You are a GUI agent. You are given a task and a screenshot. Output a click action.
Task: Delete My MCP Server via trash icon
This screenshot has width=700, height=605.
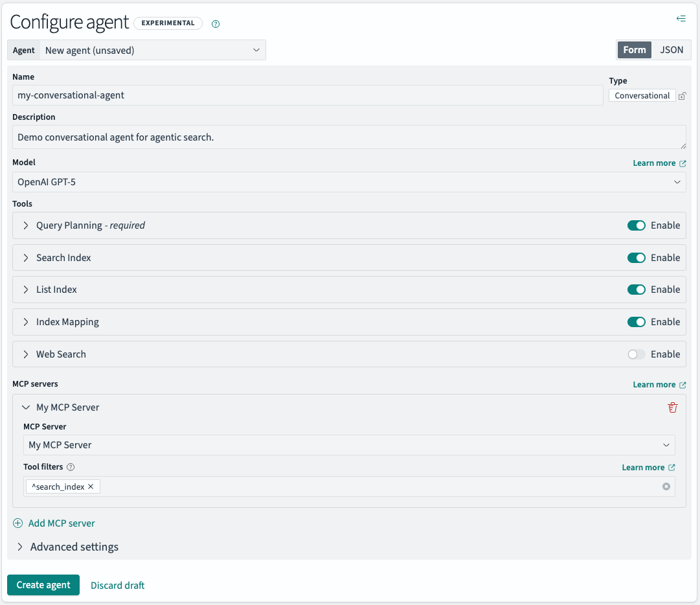(673, 407)
